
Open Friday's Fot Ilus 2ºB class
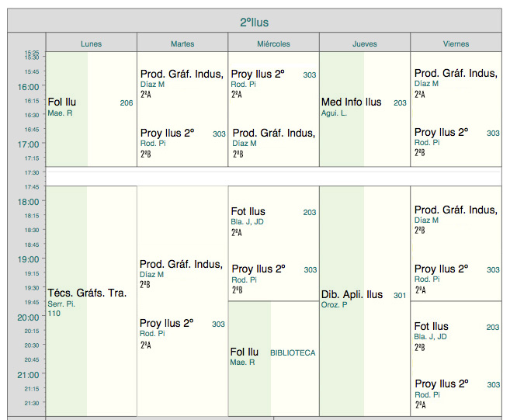(x=432, y=327)
